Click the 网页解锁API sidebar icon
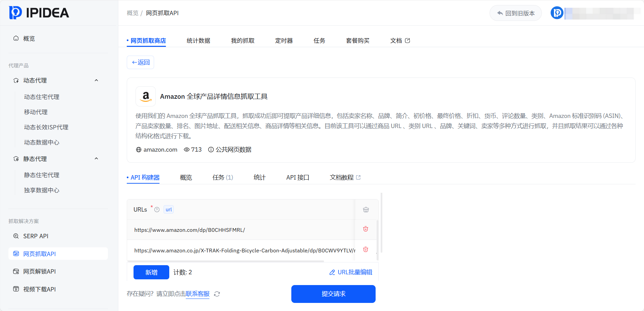The width and height of the screenshot is (644, 311). 16,272
